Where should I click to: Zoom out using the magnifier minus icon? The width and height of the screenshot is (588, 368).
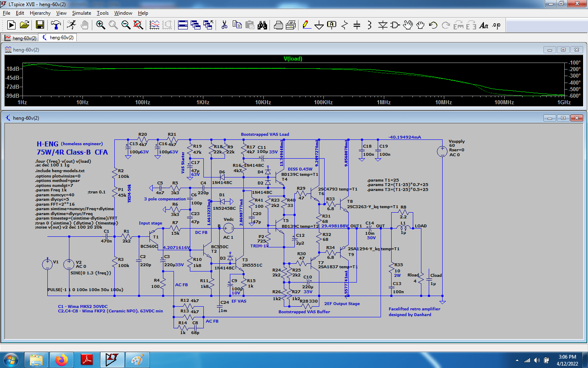pyautogui.click(x=126, y=25)
